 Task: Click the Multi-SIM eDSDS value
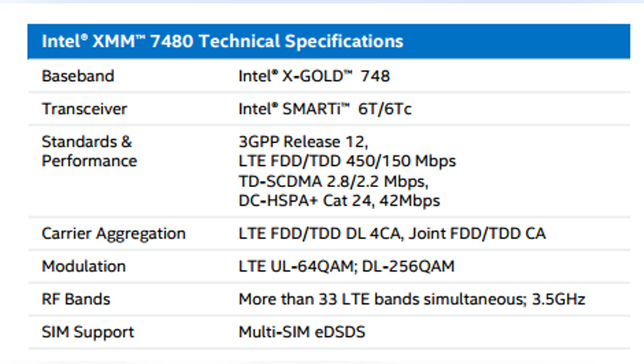point(302,332)
